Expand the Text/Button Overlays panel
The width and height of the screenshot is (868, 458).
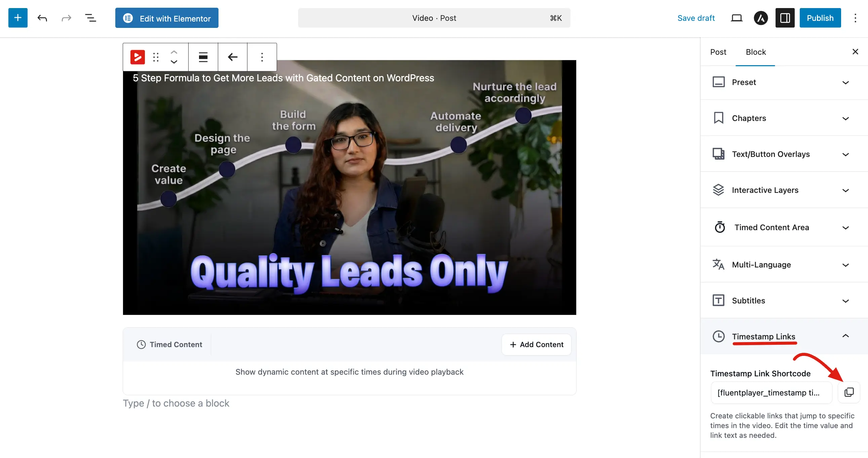point(784,154)
